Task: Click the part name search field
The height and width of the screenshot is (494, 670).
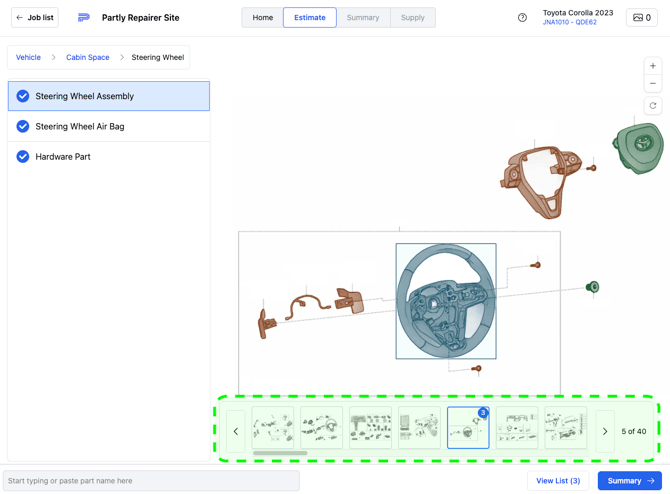Action: point(151,481)
